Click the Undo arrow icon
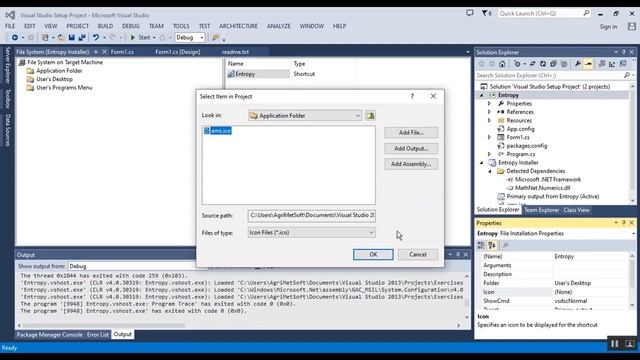The width and height of the screenshot is (640, 360). pos(96,38)
